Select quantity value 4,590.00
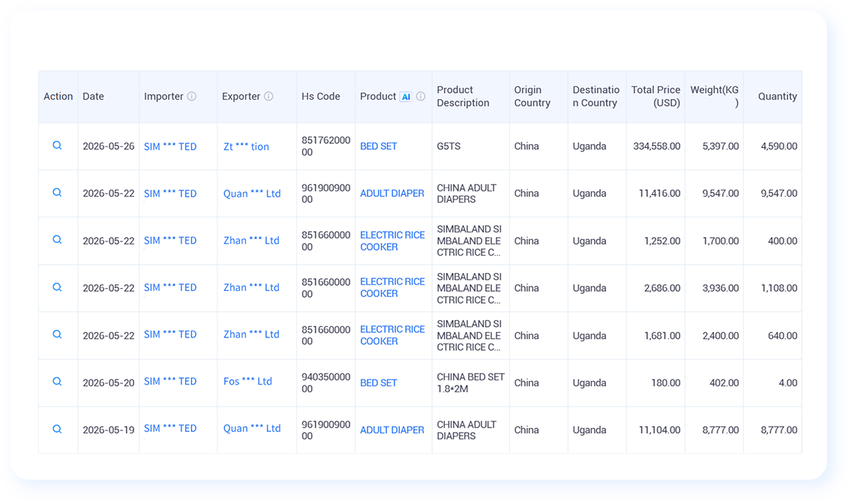This screenshot has width=852, height=504. pos(779,147)
